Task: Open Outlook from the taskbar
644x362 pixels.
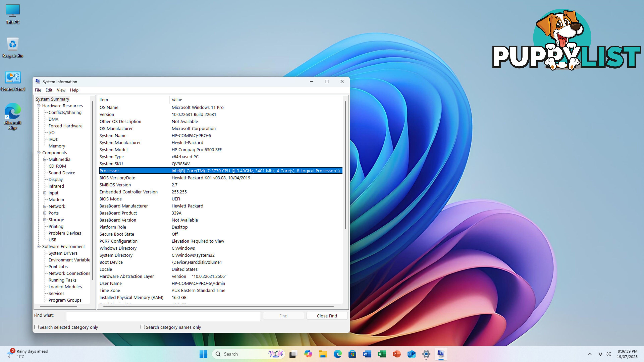Action: click(411, 354)
